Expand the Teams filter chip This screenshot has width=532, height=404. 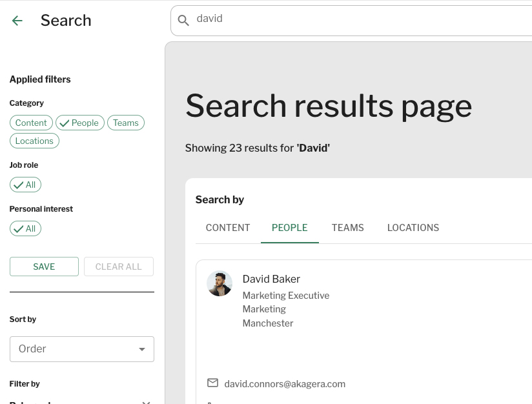(x=125, y=123)
